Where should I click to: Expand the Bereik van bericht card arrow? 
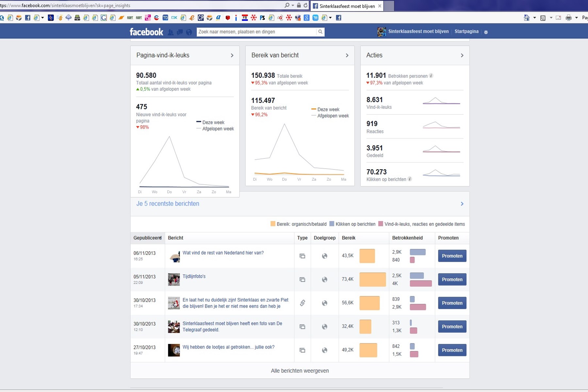[x=347, y=56]
